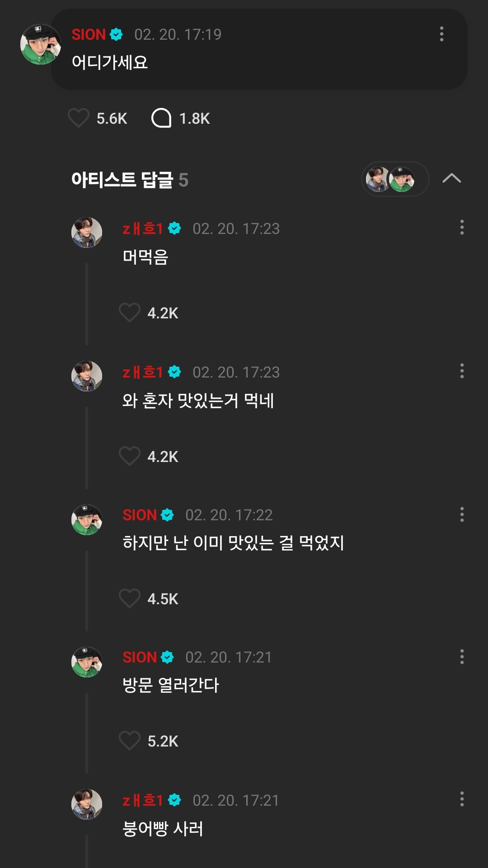This screenshot has height=868, width=488.
Task: Like reply 하지만 난 이미 맛있는 걸 먹었지
Action: 130,598
